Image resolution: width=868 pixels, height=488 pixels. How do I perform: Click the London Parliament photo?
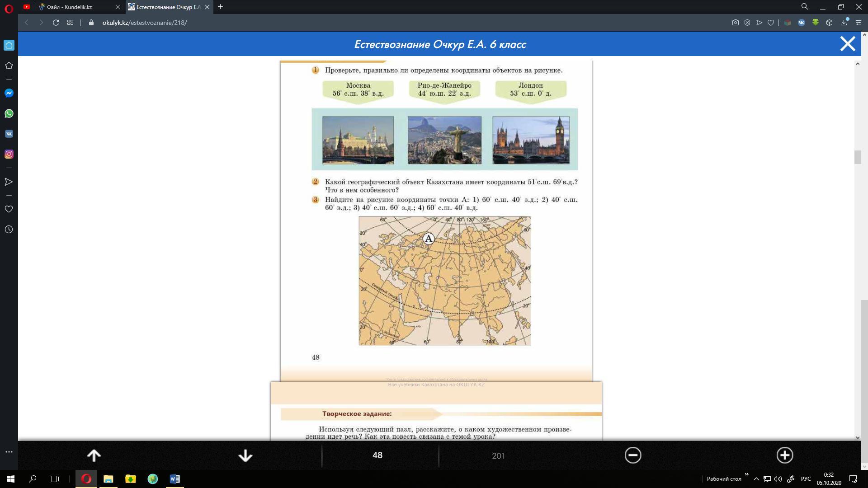point(531,140)
